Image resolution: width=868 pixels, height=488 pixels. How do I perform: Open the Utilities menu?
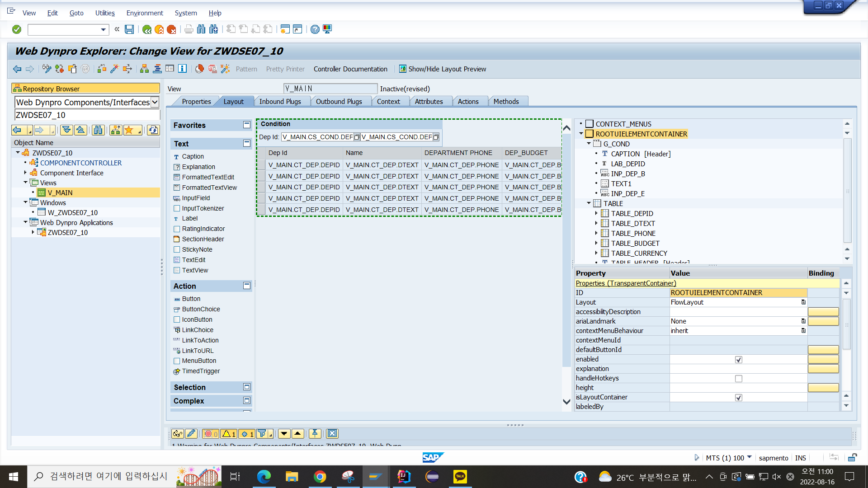[105, 13]
